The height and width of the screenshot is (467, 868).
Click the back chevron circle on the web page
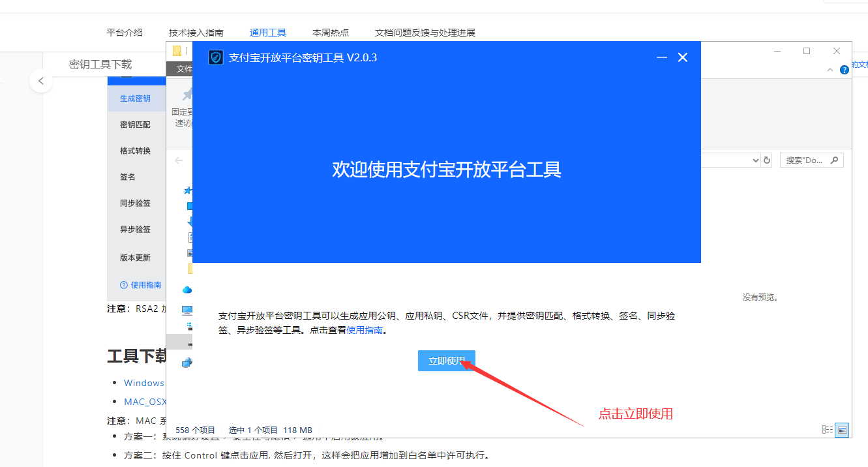click(x=41, y=81)
